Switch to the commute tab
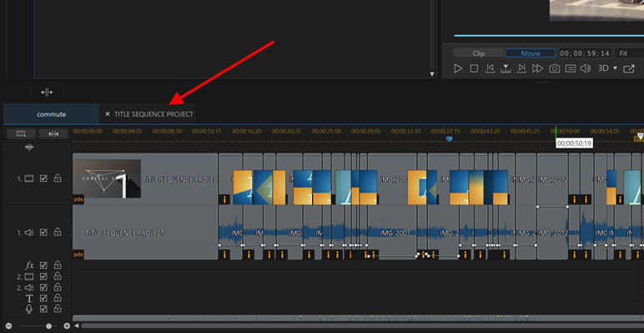The height and width of the screenshot is (333, 644). click(52, 114)
